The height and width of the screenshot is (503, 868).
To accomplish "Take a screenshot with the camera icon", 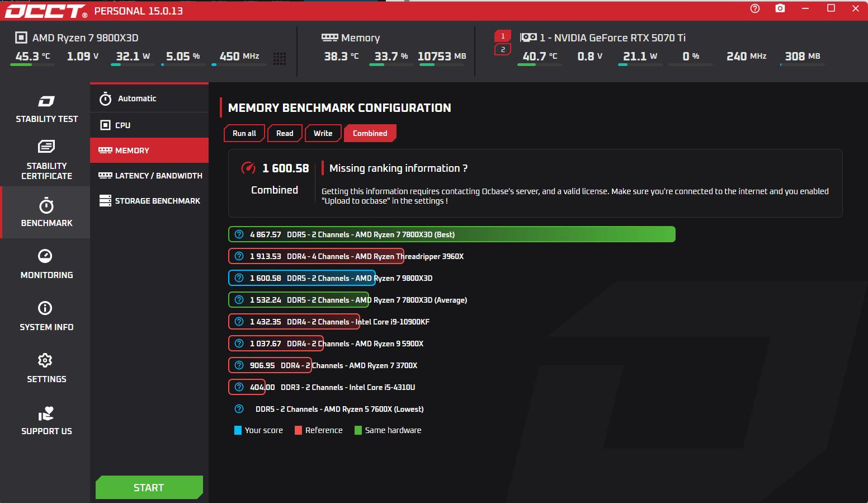I will [780, 8].
